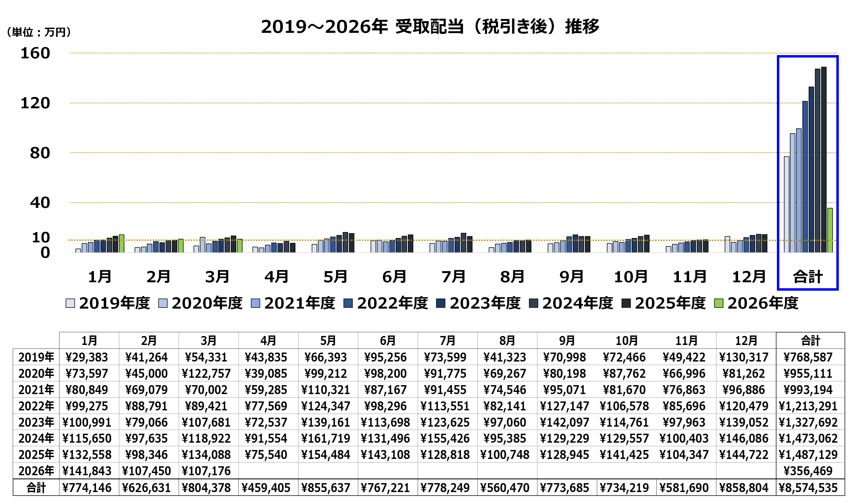
Task: Click the green January 2026 bar
Action: coord(122,244)
